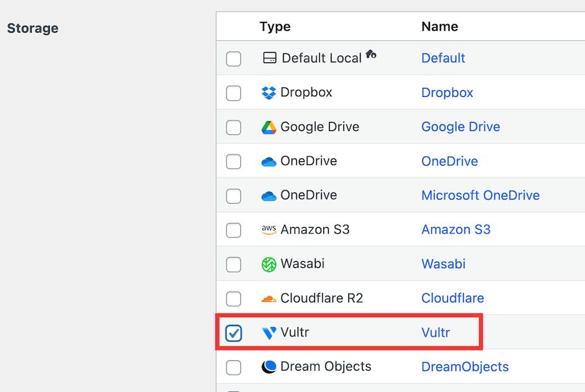Open the Wasabi name link

(x=443, y=264)
